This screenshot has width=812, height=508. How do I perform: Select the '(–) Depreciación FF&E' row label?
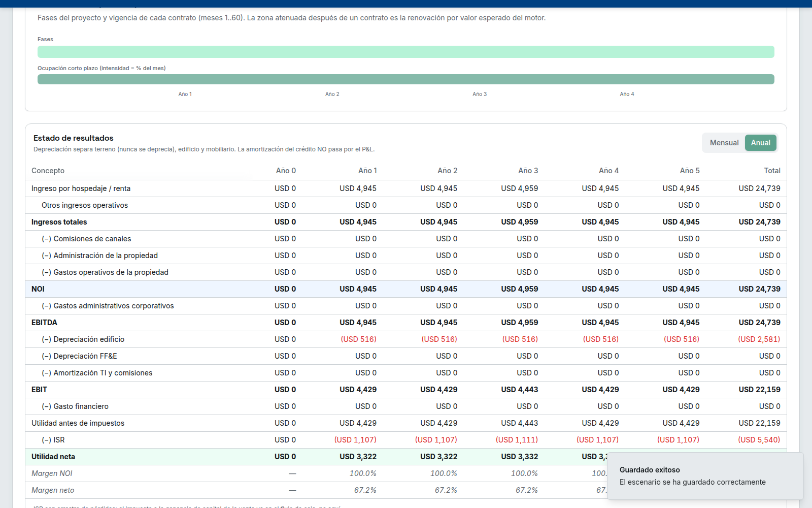[79, 356]
